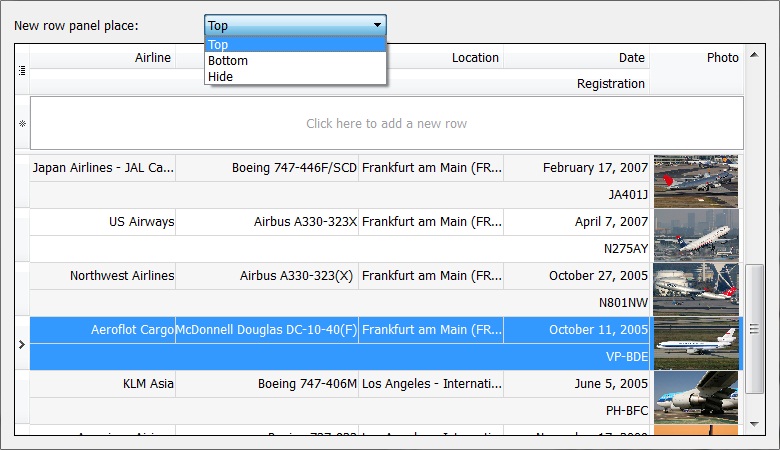Choose Hide in the dropdown list
Viewport: 780px width, 450px height.
[x=295, y=77]
